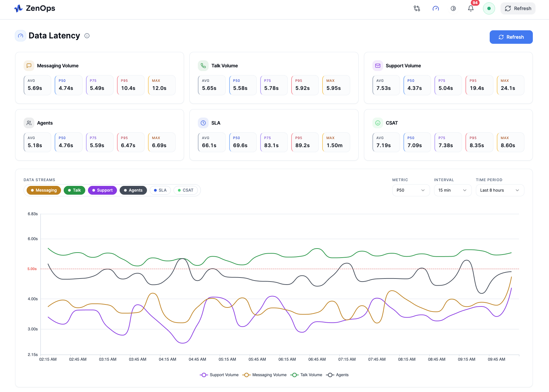Click the green status indicator avatar
Screen dimensions: 549x392
tap(489, 8)
